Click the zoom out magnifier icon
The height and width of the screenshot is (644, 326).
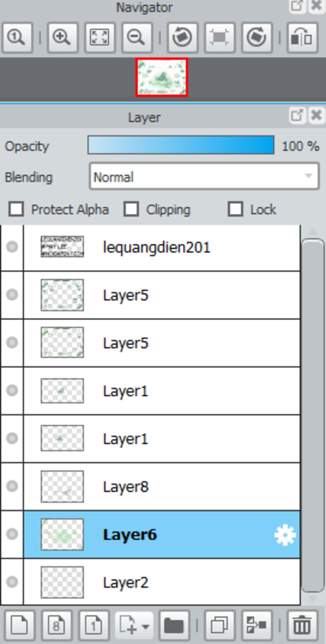(x=137, y=38)
